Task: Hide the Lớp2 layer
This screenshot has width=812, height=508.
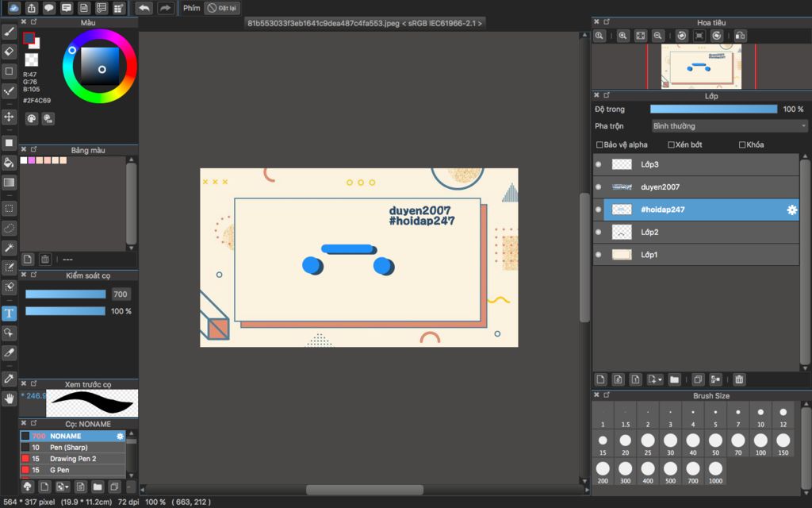Action: coord(599,233)
